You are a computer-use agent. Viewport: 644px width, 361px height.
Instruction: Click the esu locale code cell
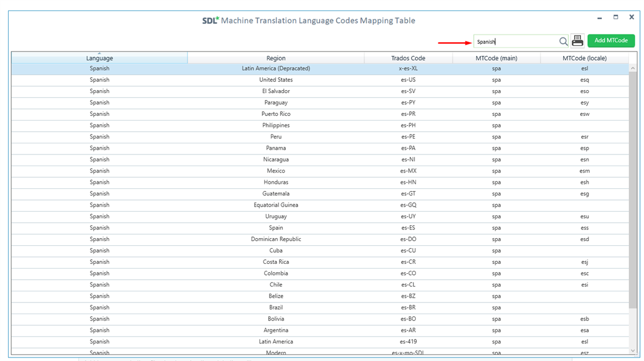pyautogui.click(x=584, y=216)
